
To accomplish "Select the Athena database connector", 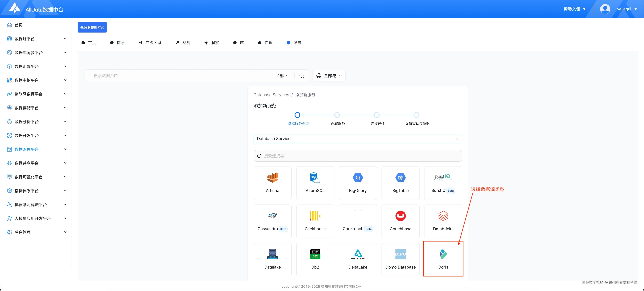I will tap(272, 183).
